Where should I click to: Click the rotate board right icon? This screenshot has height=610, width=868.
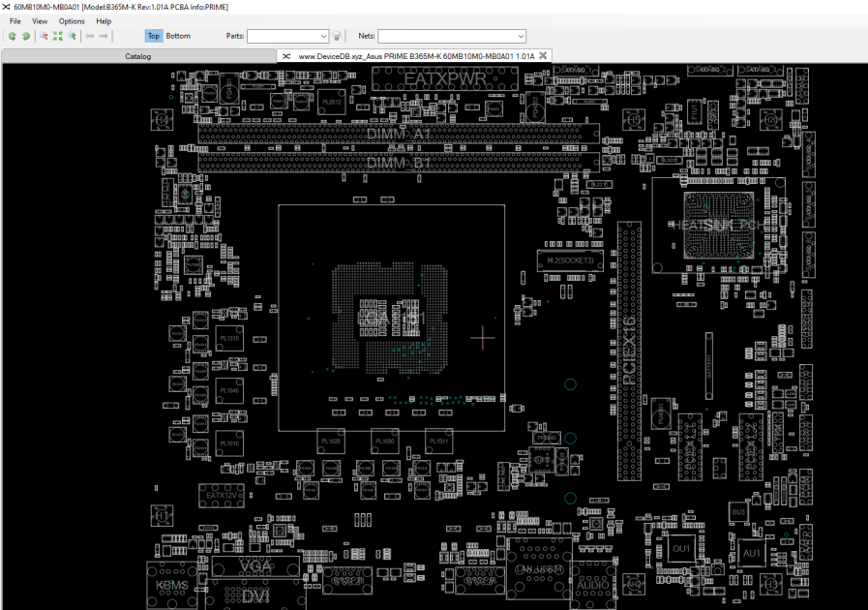click(26, 36)
